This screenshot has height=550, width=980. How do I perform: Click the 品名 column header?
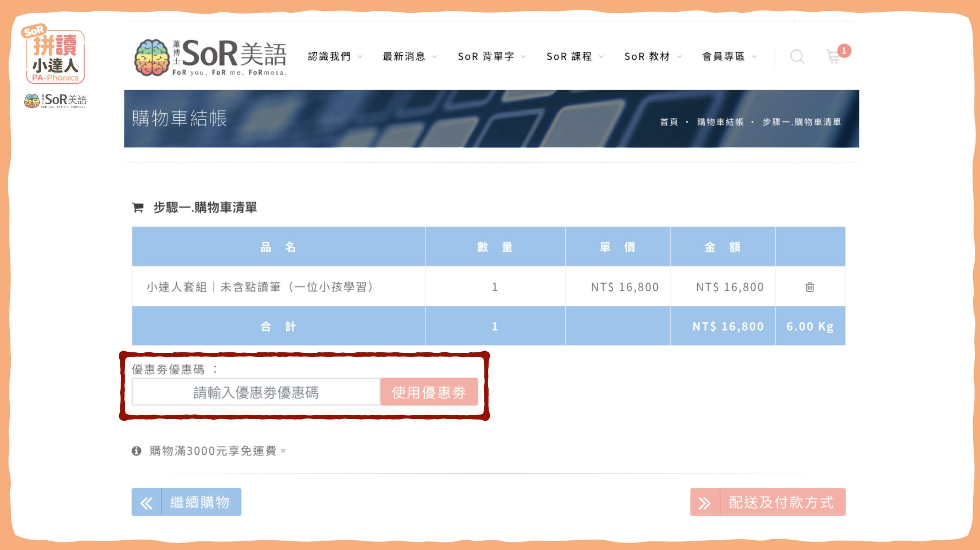coord(278,247)
